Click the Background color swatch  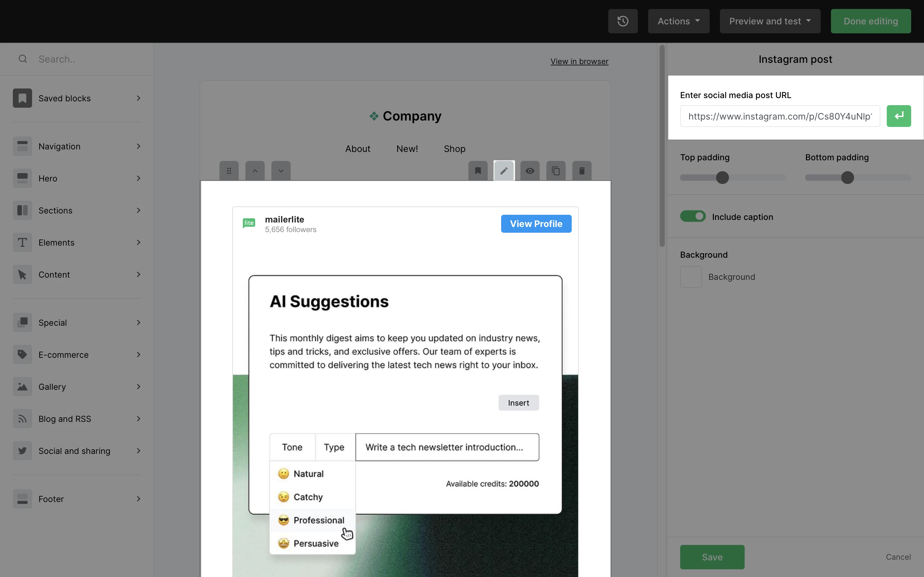(691, 277)
